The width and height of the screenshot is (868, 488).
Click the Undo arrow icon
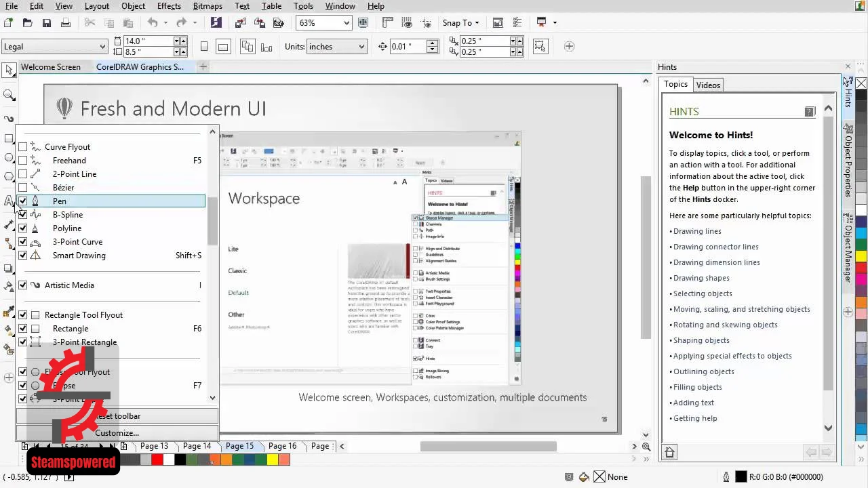click(153, 22)
